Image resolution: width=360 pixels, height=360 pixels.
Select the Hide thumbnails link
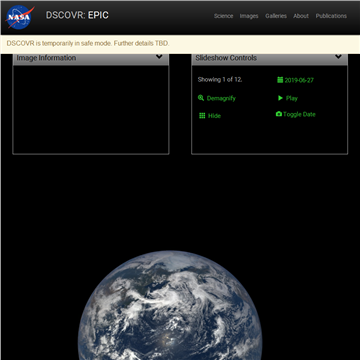pyautogui.click(x=214, y=116)
